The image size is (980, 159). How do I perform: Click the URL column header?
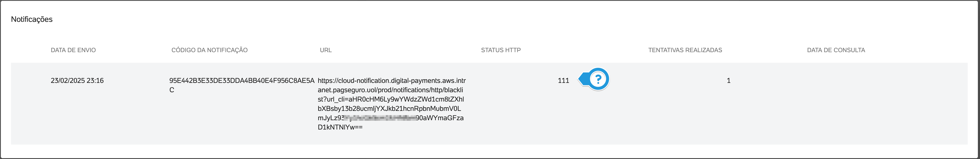(x=326, y=50)
